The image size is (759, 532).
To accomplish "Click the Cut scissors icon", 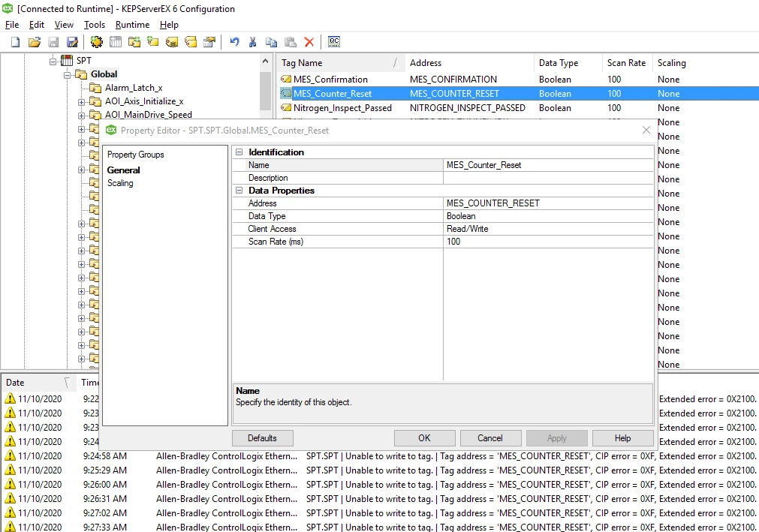I will click(x=252, y=42).
